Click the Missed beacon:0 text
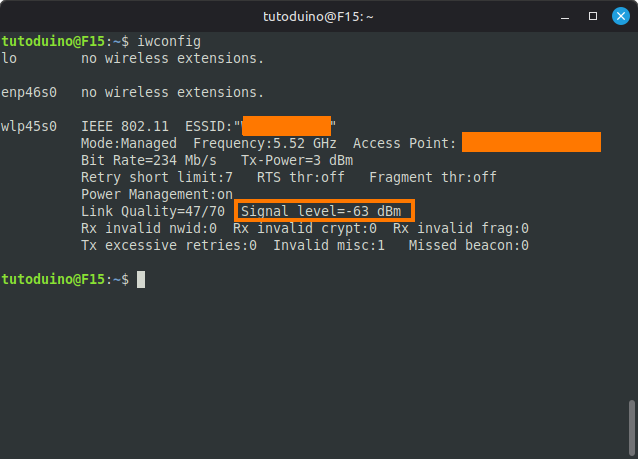The height and width of the screenshot is (459, 638). (x=469, y=245)
